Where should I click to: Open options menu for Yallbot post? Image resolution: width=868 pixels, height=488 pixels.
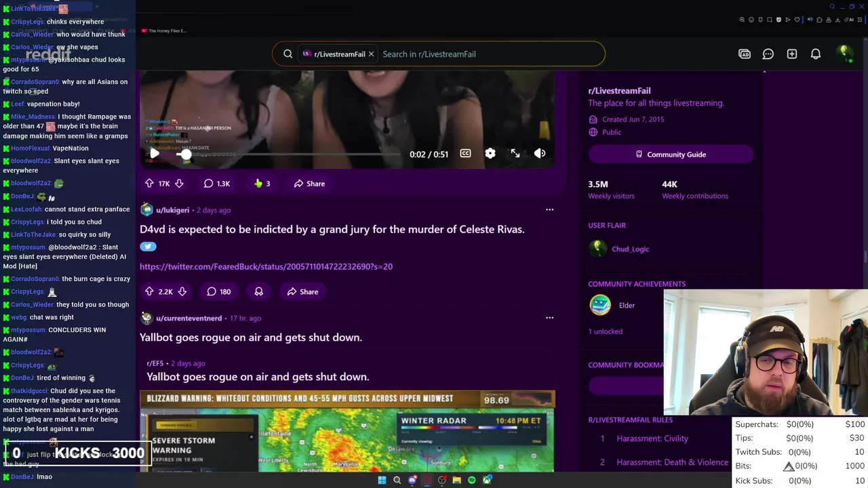pyautogui.click(x=549, y=317)
